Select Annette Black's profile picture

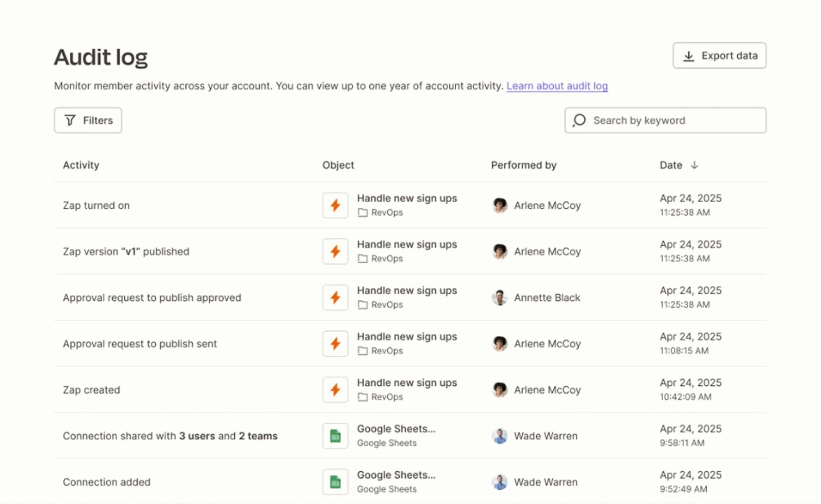pyautogui.click(x=499, y=298)
